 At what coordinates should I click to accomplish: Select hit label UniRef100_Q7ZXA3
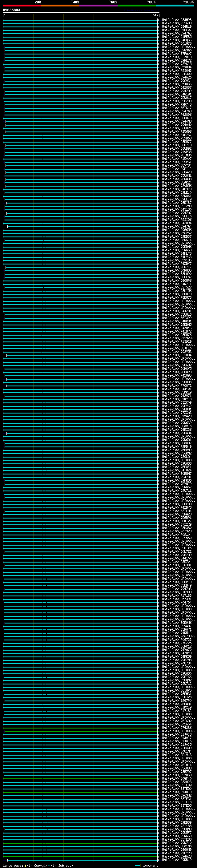[176, 413]
